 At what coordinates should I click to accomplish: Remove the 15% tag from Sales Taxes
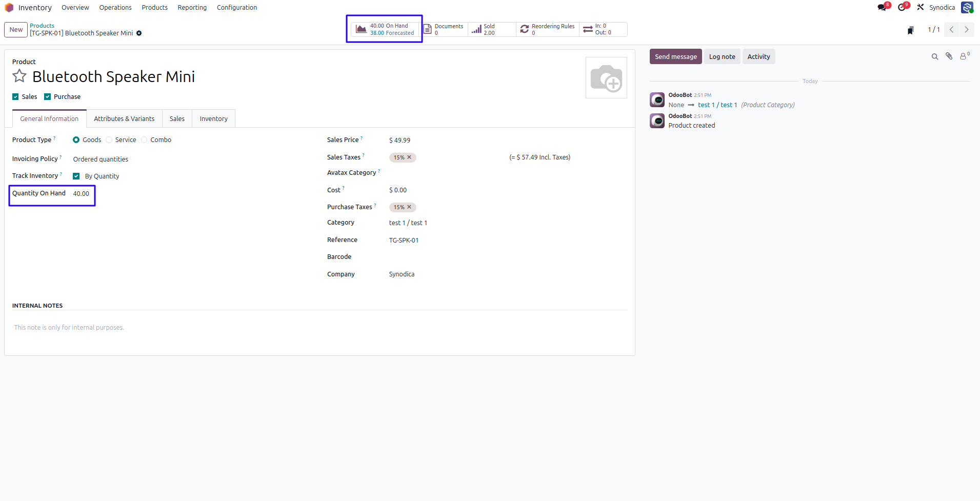click(x=409, y=157)
